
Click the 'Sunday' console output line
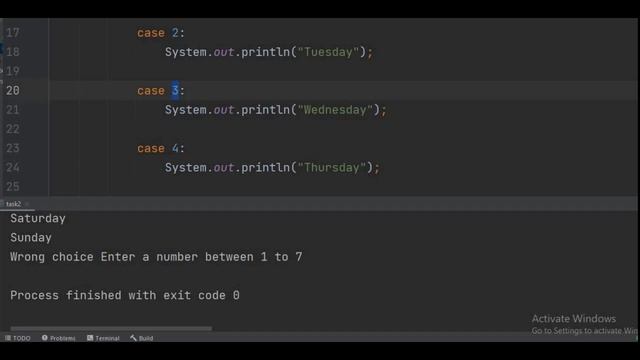31,238
